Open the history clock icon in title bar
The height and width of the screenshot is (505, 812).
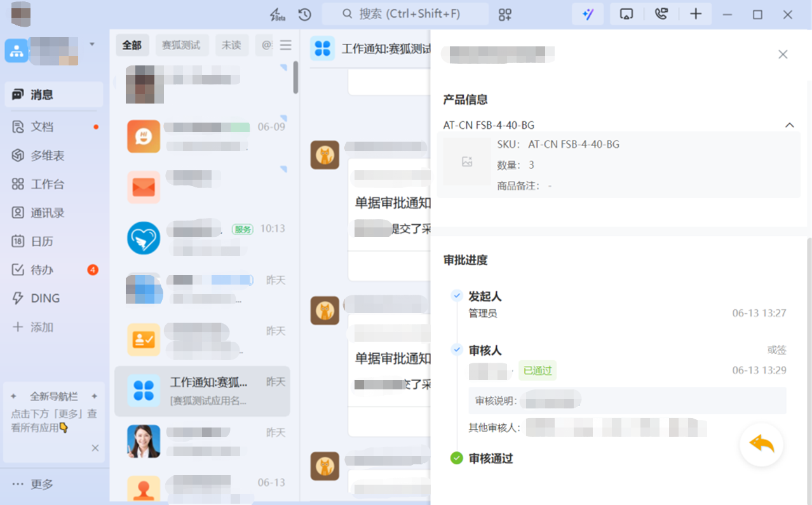304,14
